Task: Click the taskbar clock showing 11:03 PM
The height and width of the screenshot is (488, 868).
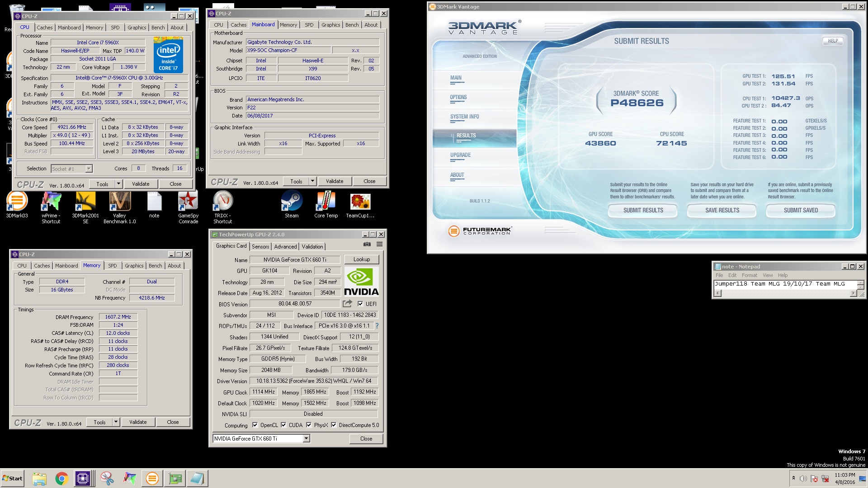Action: [x=844, y=479]
